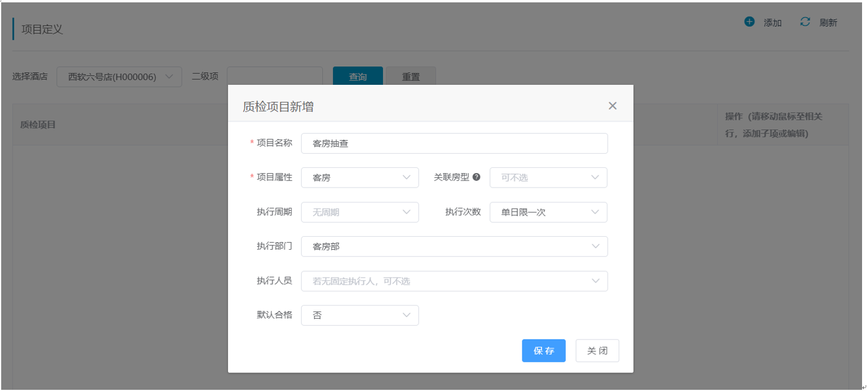868x391 pixels.
Task: Click the plus icon next to 添加
Action: 749,22
